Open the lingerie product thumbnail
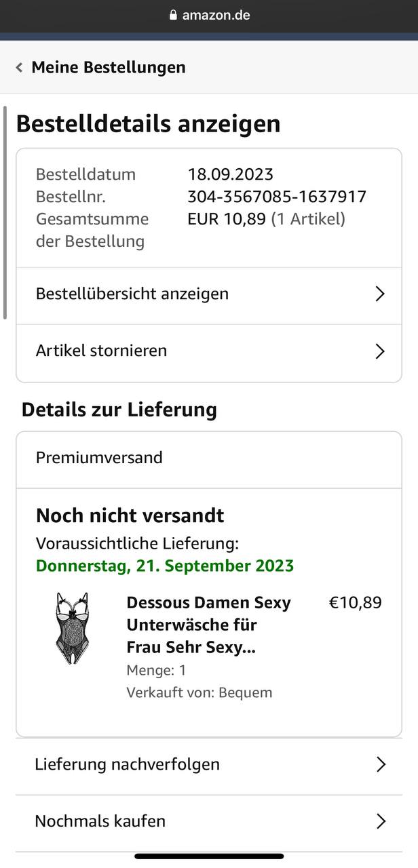 (x=72, y=628)
